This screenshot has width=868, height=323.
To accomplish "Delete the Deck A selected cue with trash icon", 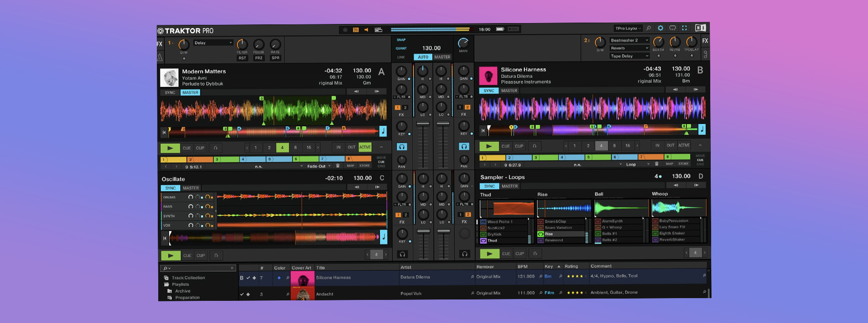I will point(338,166).
